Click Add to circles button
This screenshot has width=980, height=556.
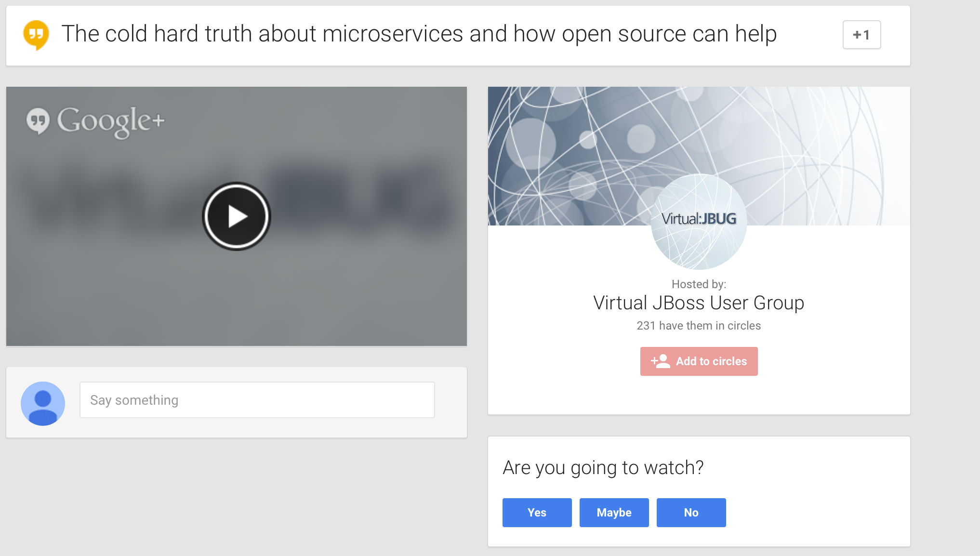699,361
